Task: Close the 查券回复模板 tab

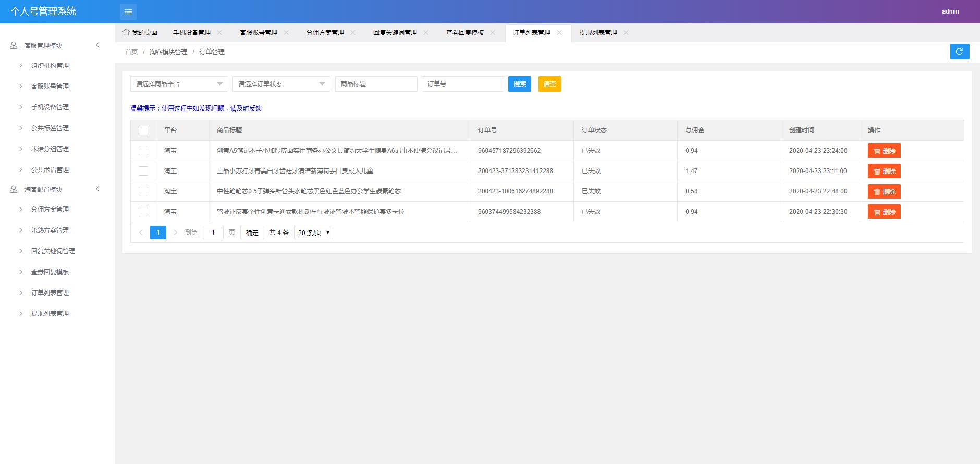Action: 493,32
